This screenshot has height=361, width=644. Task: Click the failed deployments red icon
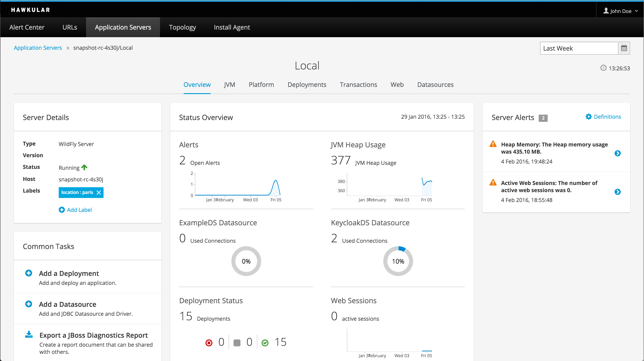[x=209, y=343]
